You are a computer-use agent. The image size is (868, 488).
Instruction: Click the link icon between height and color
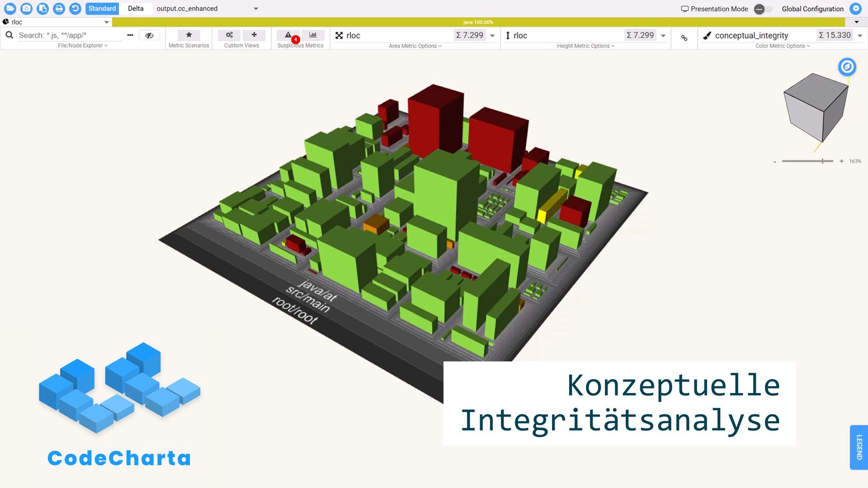(684, 38)
